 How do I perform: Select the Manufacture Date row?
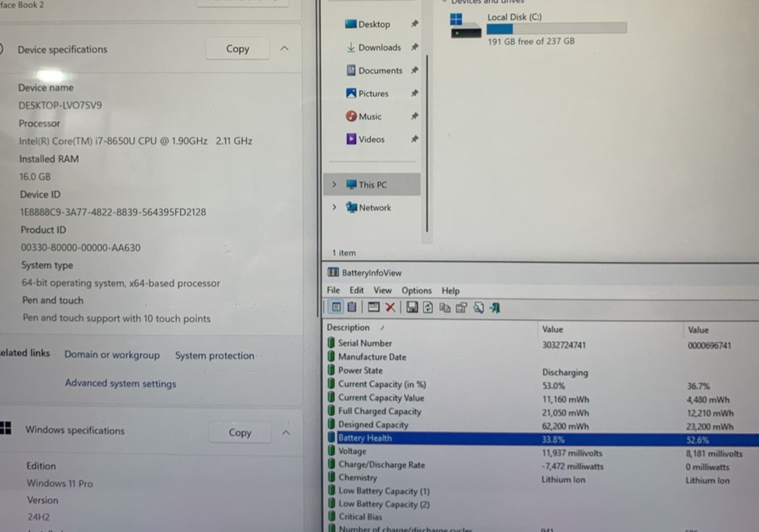pos(541,357)
